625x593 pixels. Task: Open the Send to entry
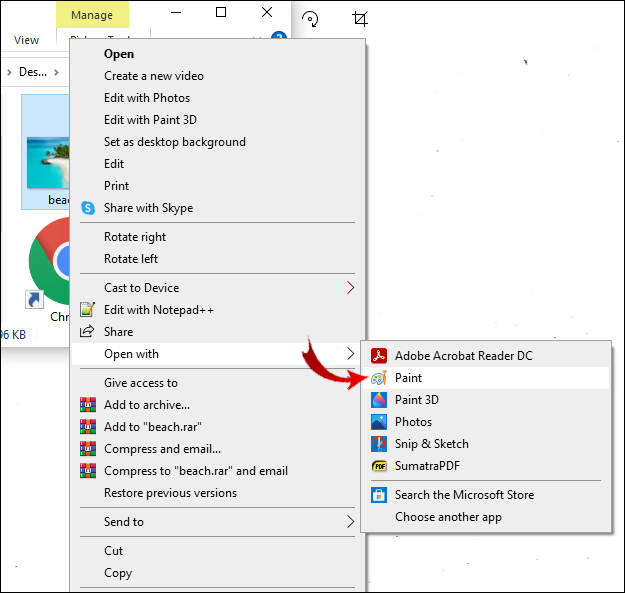pos(217,521)
